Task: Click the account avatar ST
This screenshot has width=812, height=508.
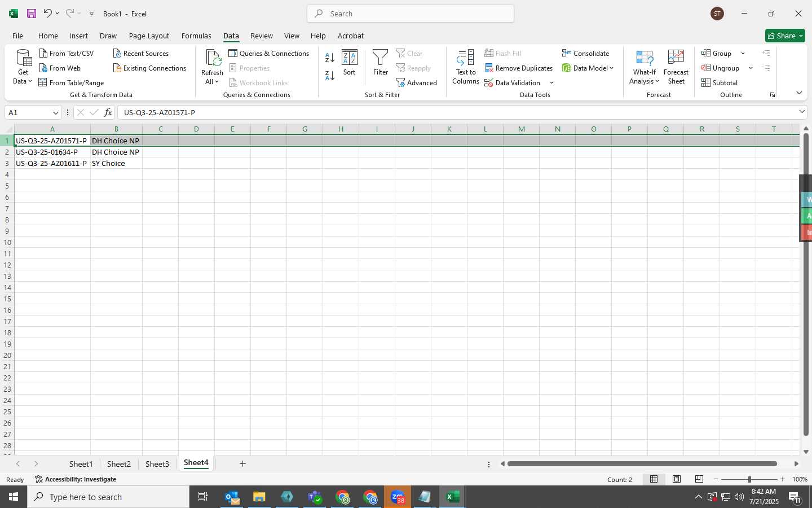Action: coord(717,14)
